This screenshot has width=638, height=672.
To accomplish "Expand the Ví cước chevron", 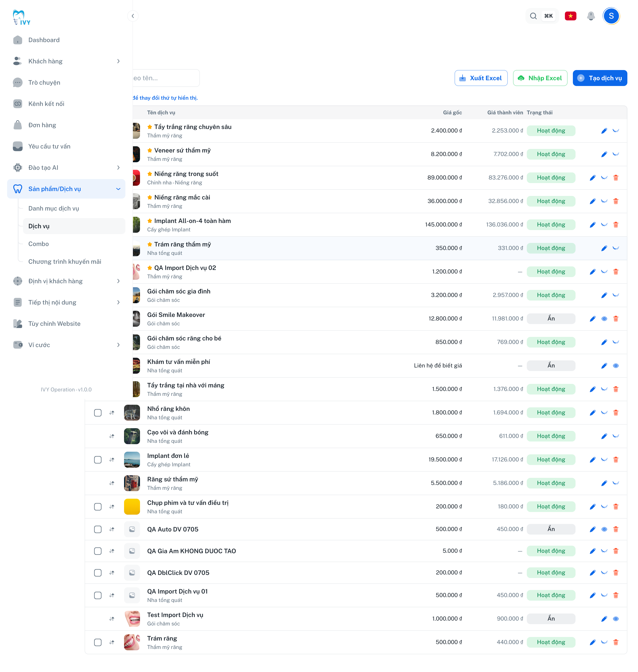I will pos(118,345).
